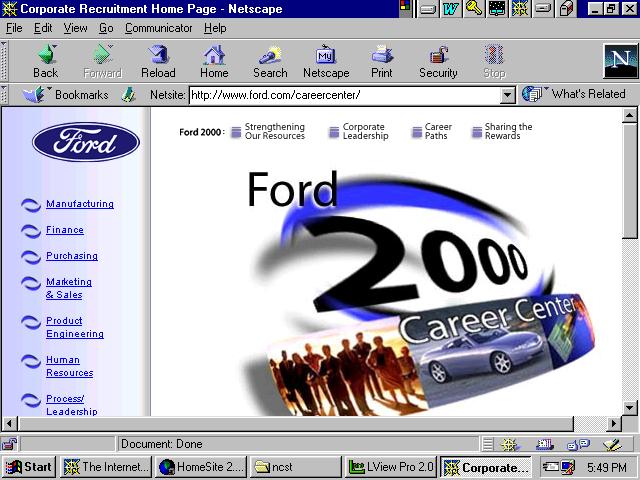
Task: Print the page using toolbar icon
Action: coord(381,61)
